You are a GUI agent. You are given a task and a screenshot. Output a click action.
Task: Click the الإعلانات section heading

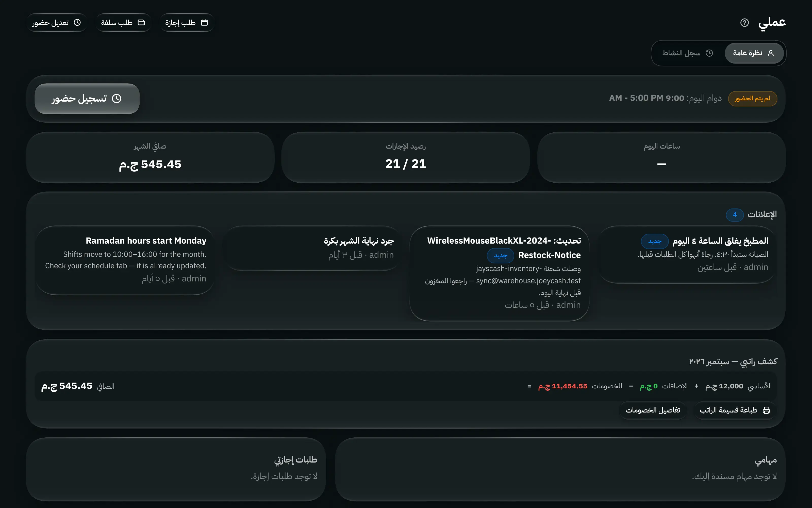coord(762,214)
